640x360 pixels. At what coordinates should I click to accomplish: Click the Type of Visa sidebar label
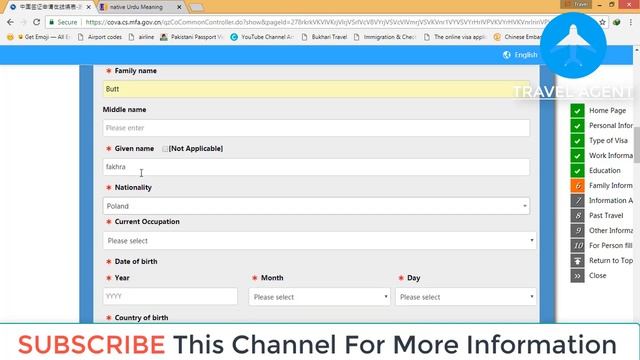(608, 141)
